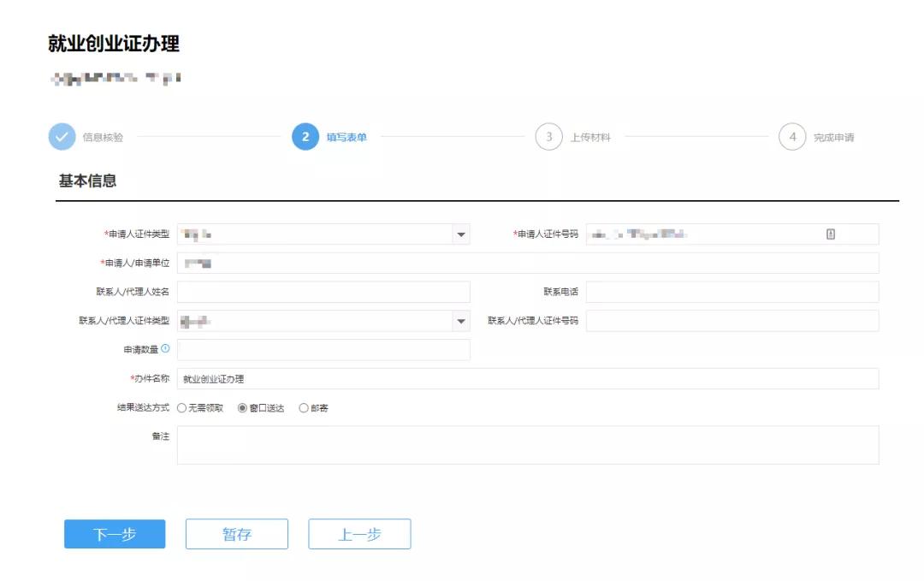Screen dimensions: 924x581
Task: Click 上一步 to go back
Action: click(359, 533)
